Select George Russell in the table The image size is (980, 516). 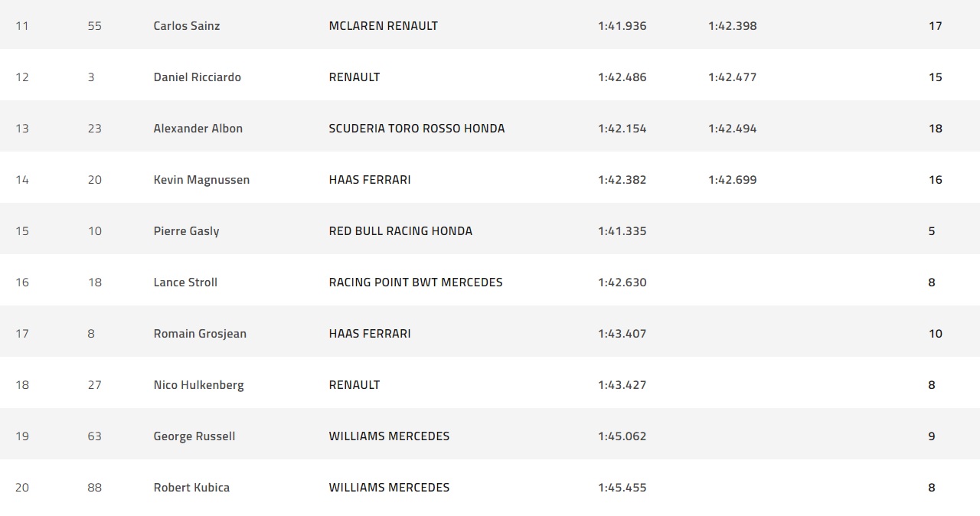point(194,436)
